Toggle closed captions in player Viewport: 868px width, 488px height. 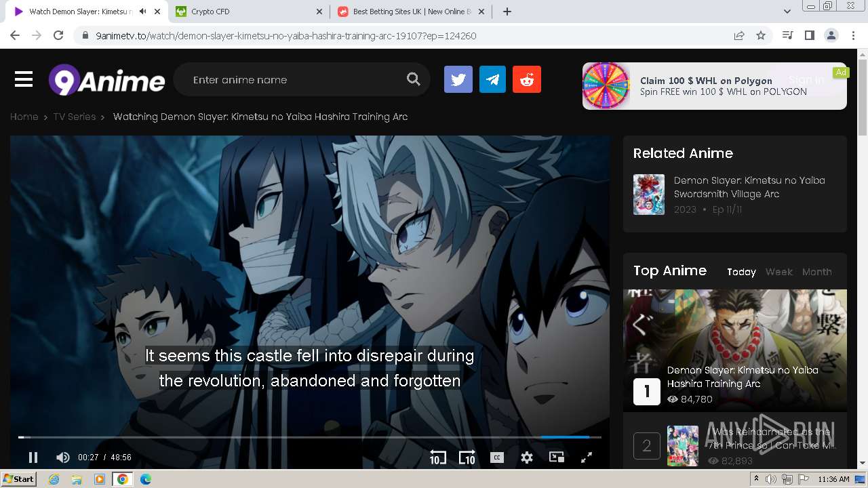click(497, 457)
